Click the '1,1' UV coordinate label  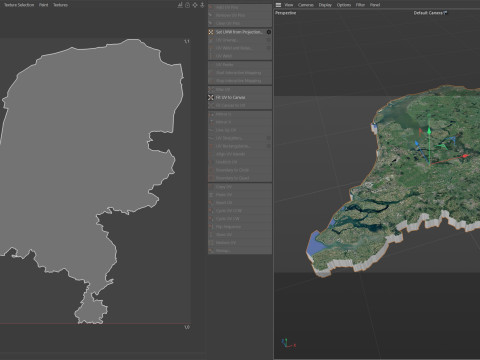(x=187, y=41)
